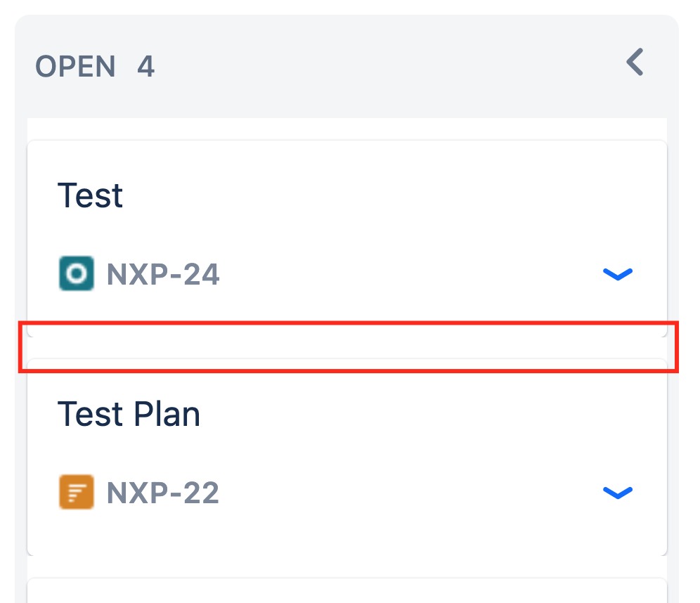
Task: Expand the NXP-24 card dropdown chevron
Action: coord(618,274)
